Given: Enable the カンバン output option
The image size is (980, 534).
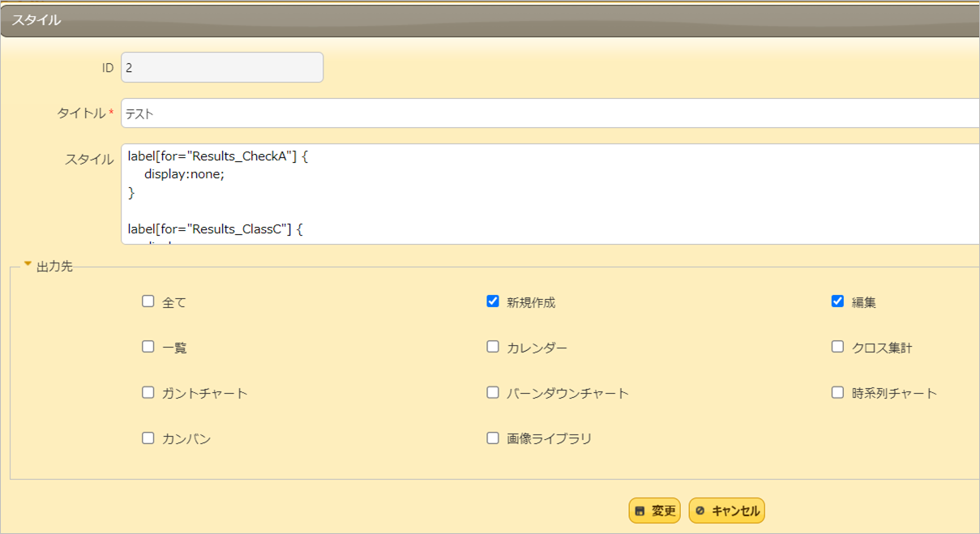Looking at the screenshot, I should point(148,438).
